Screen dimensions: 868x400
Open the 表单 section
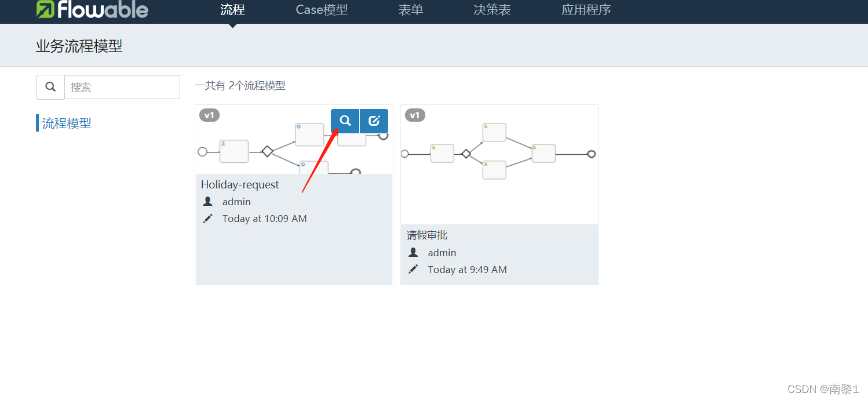[x=411, y=10]
